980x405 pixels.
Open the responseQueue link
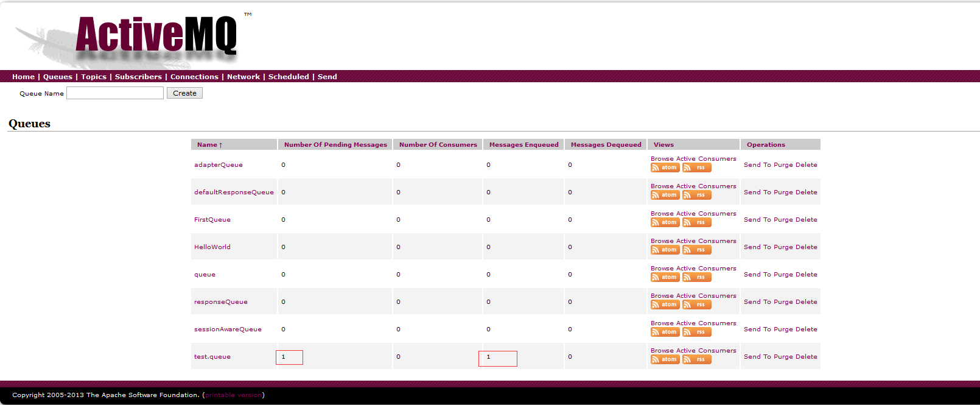pyautogui.click(x=221, y=302)
